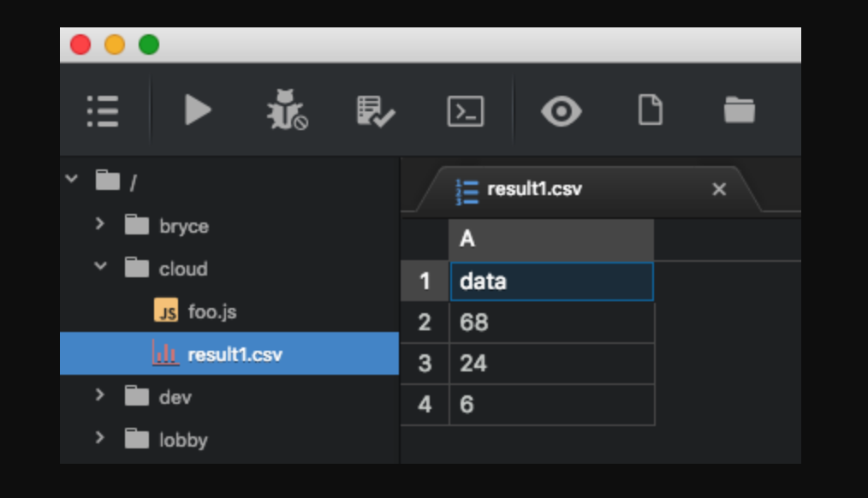The height and width of the screenshot is (498, 868).
Task: Expand the lobby folder chevron
Action: (100, 438)
